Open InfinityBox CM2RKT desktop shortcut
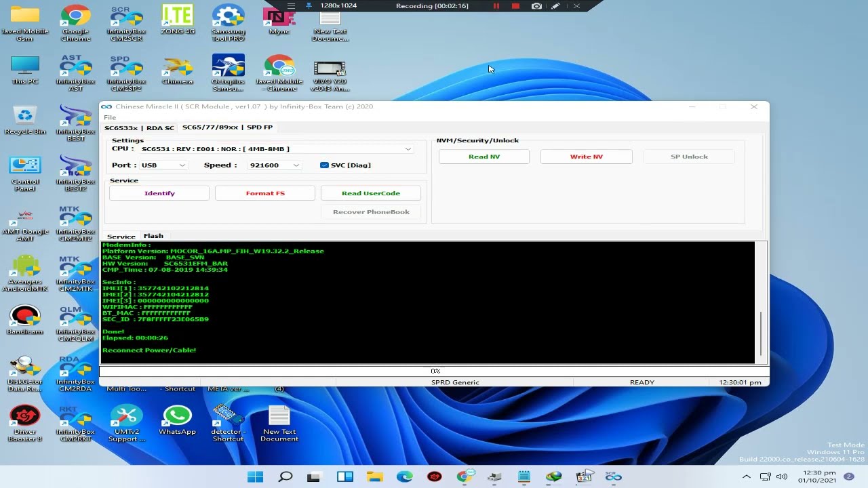 click(75, 424)
